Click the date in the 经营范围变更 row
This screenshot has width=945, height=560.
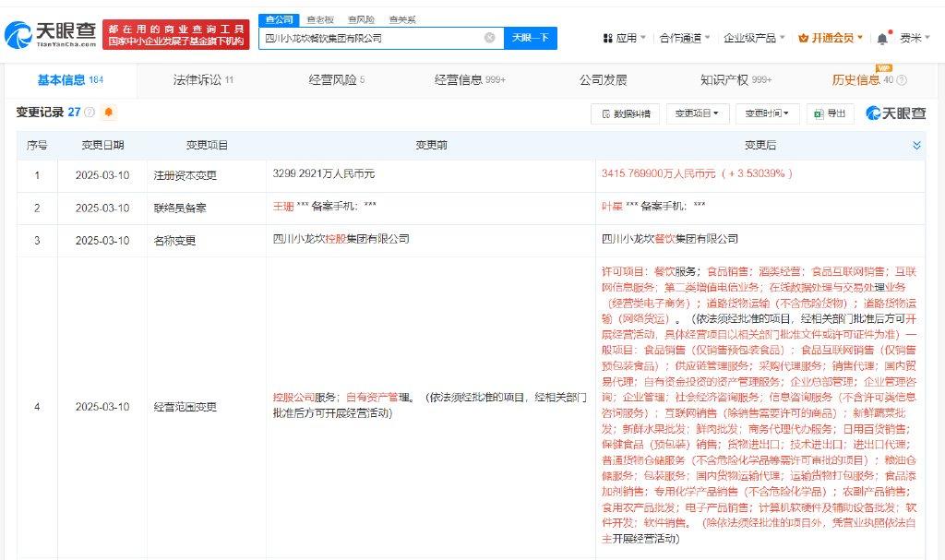[x=102, y=407]
